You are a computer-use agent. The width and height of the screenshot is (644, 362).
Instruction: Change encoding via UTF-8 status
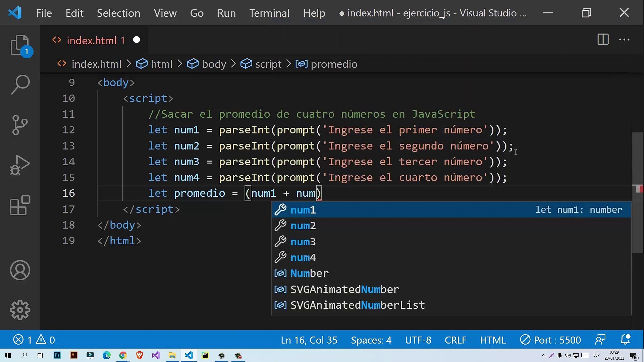point(418,340)
